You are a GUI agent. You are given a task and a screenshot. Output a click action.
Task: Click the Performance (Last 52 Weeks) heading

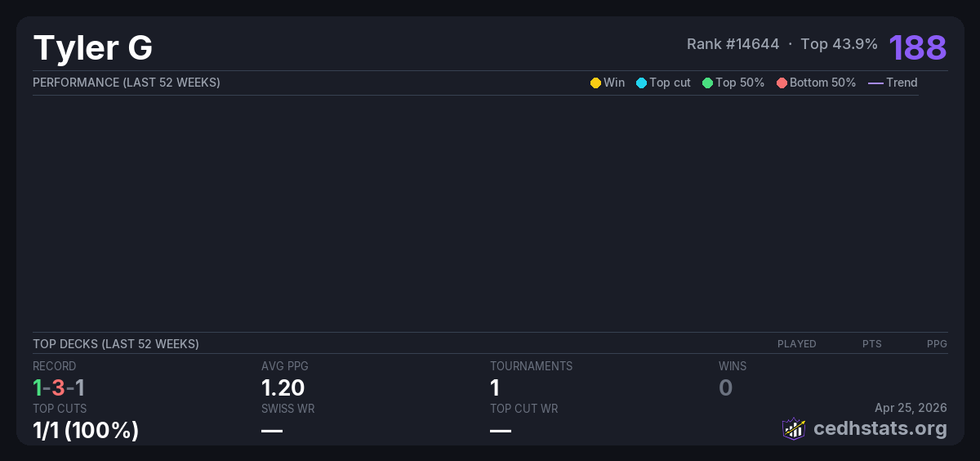point(127,83)
